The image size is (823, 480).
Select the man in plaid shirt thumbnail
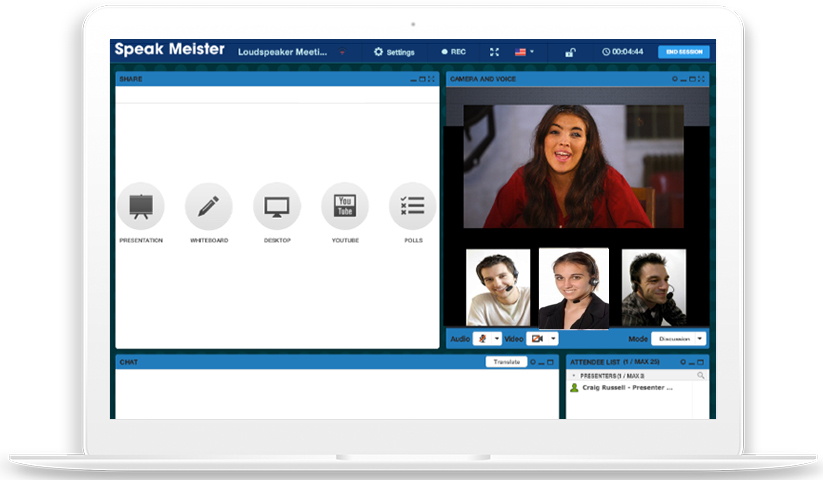click(654, 287)
